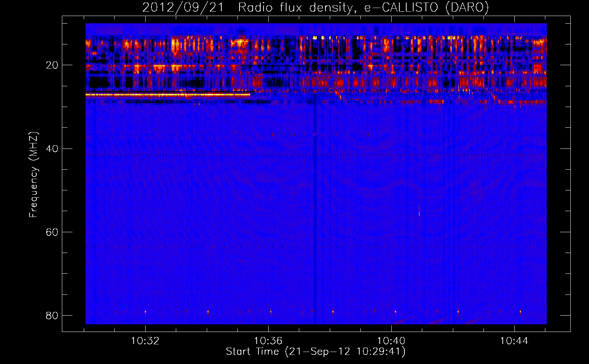Click the bright yellow horizontal line near 27 MHz
Screen dimensions: 589x364
click(168, 95)
